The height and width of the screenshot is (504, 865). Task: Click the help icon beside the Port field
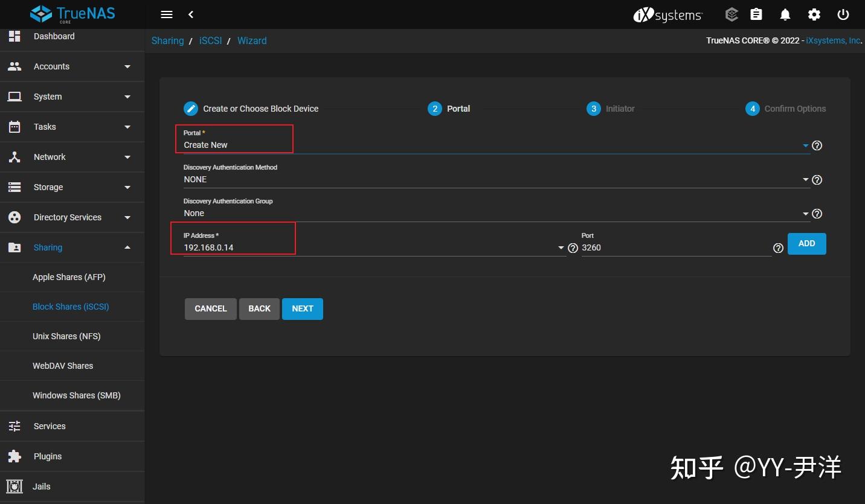click(x=778, y=247)
